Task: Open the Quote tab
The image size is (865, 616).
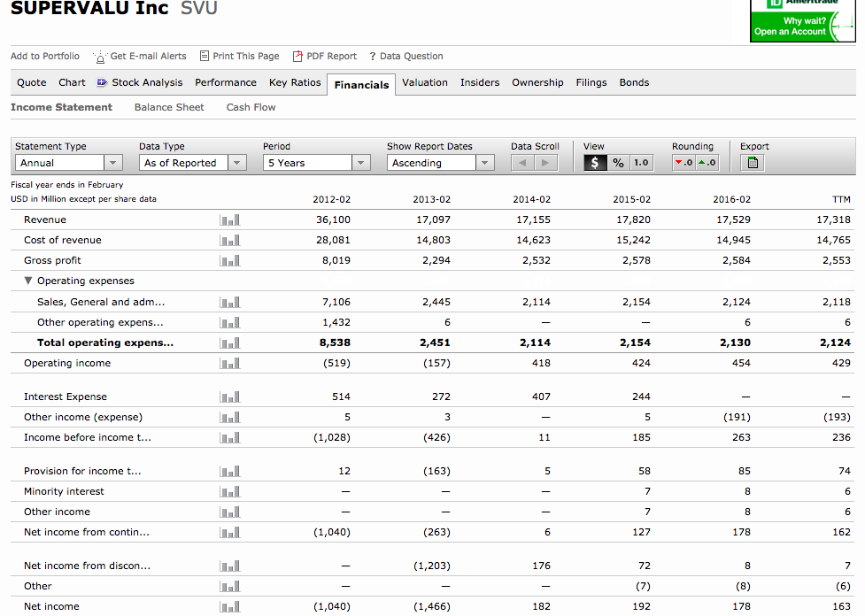Action: coord(32,82)
